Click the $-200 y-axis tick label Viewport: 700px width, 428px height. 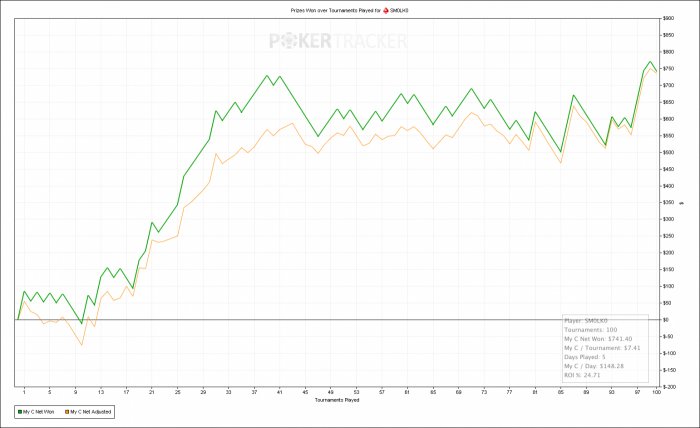click(669, 386)
